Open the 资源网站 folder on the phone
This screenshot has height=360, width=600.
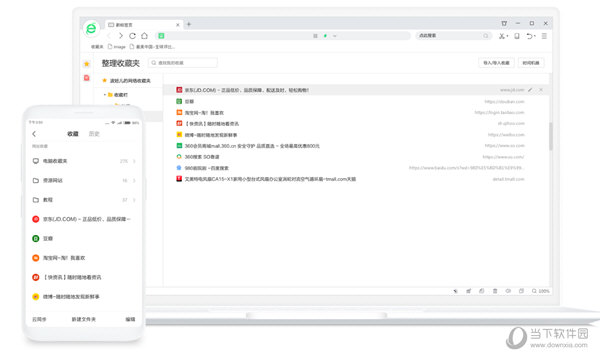pyautogui.click(x=84, y=180)
